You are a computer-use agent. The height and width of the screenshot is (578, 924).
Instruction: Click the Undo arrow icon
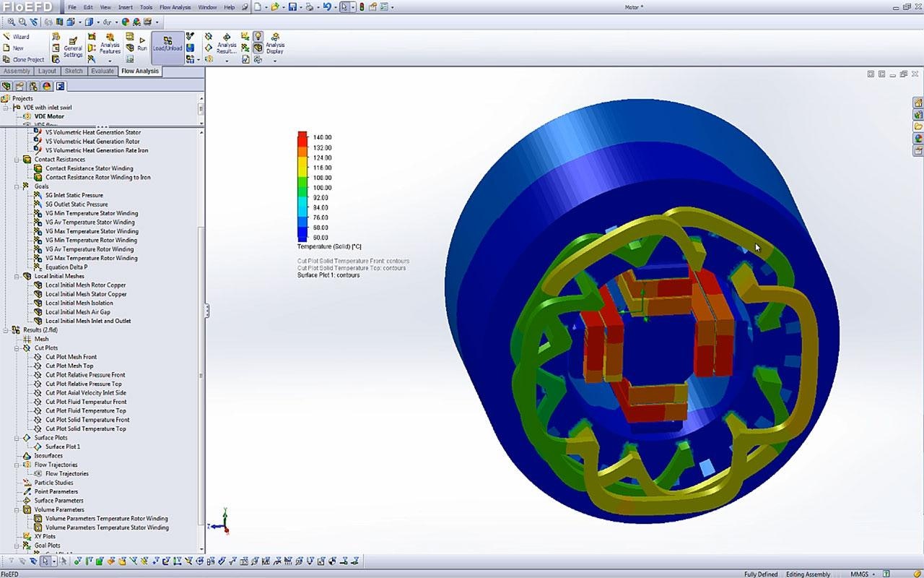327,7
